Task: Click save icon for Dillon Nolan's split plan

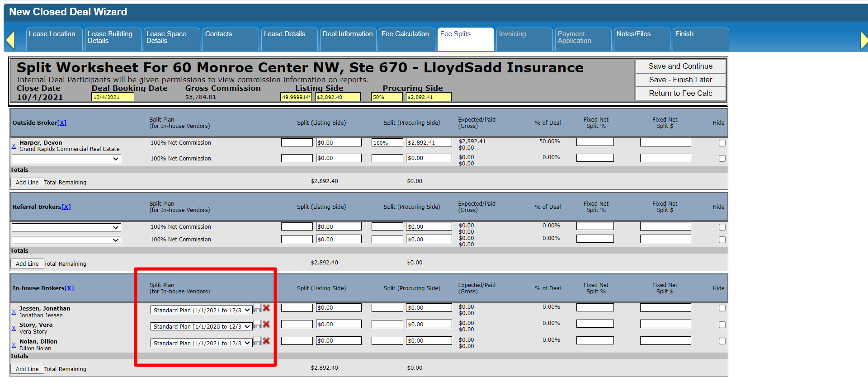Action: (257, 341)
